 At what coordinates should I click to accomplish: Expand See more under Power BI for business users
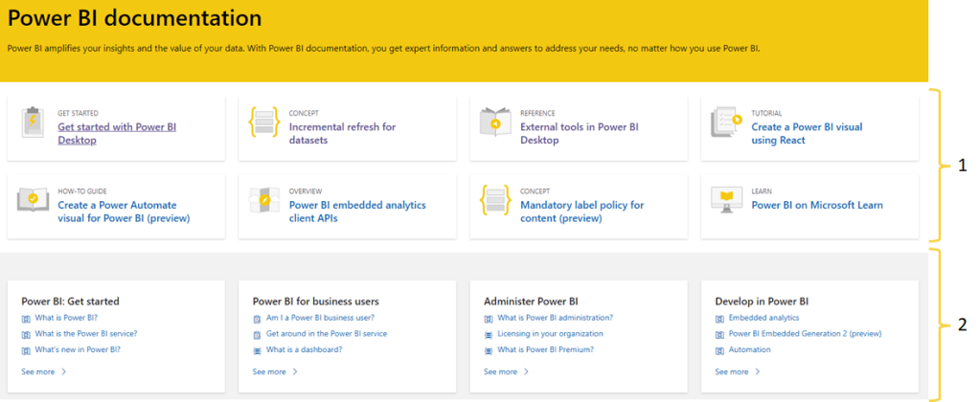[x=275, y=371]
